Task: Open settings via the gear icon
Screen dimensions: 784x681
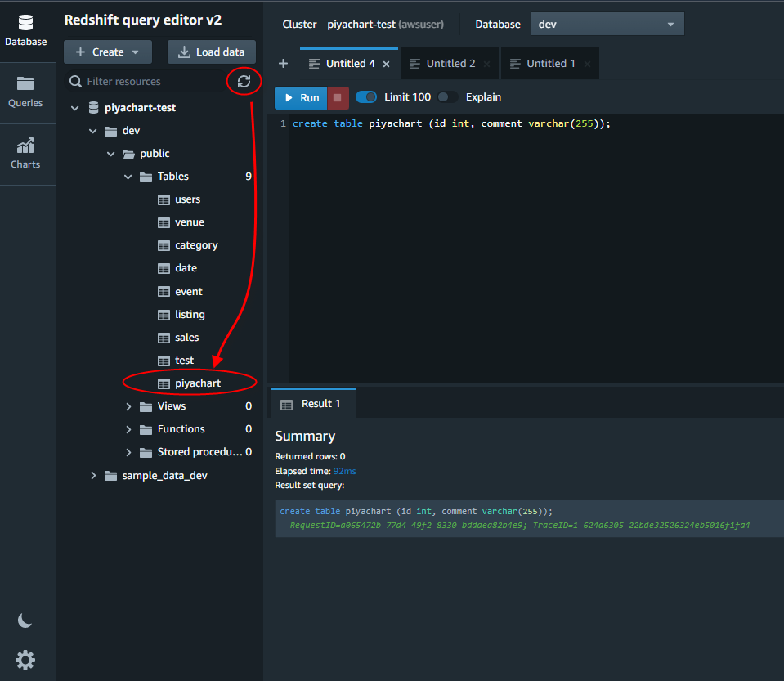Action: pos(25,660)
